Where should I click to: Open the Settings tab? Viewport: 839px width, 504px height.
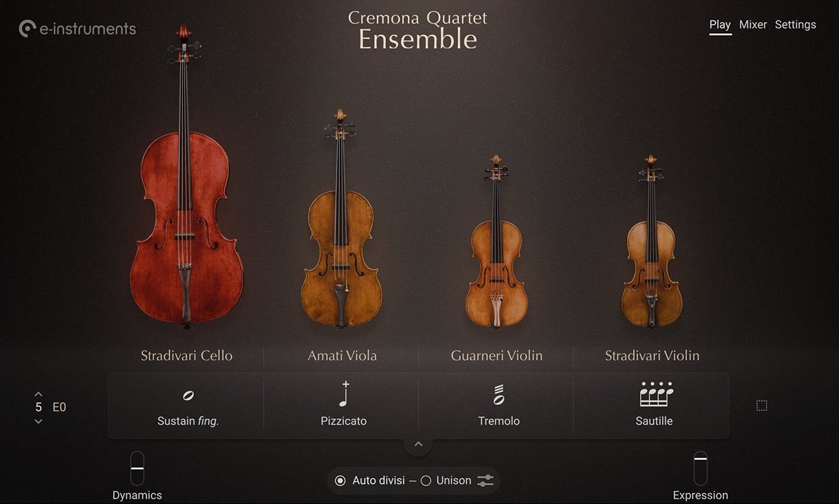point(795,24)
